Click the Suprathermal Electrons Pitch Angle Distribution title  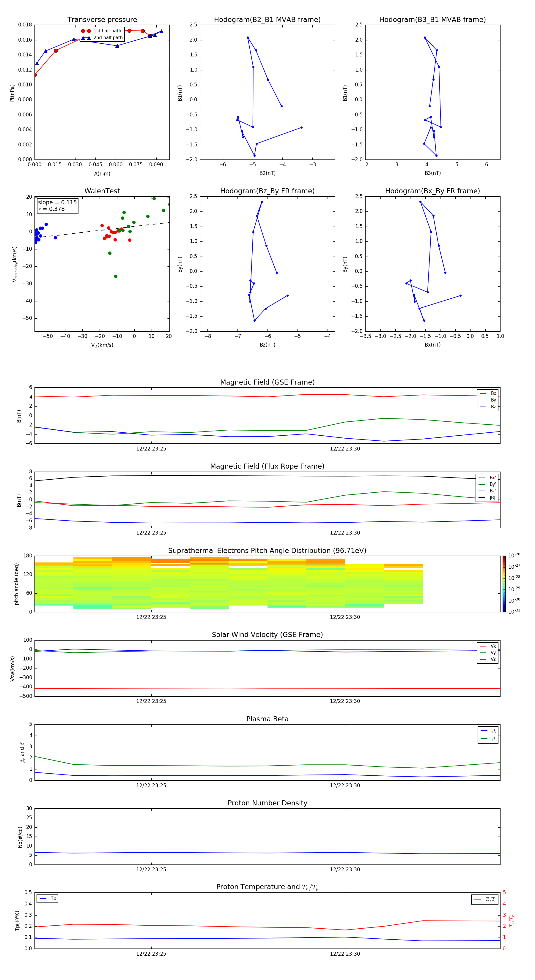pyautogui.click(x=267, y=551)
